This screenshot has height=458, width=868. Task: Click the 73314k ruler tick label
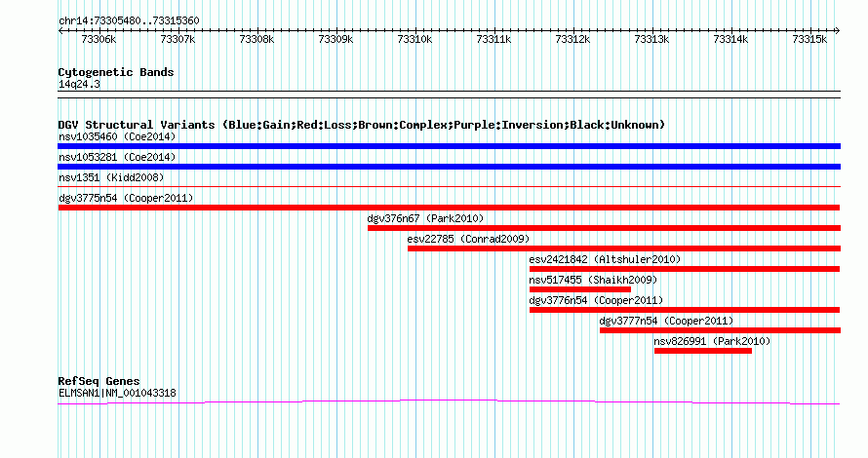point(730,39)
